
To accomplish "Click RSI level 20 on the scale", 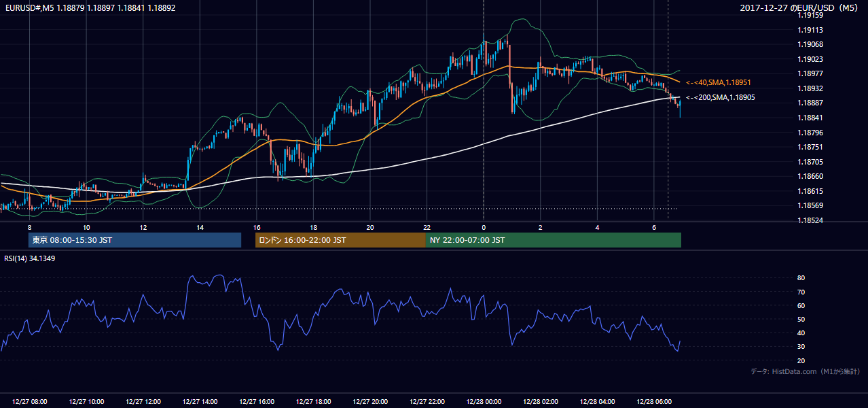I will click(x=801, y=360).
